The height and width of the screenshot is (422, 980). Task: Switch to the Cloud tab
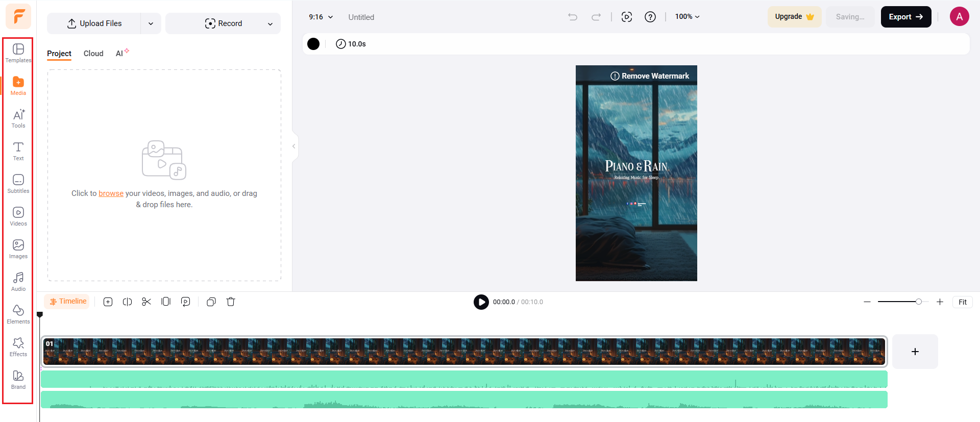[x=93, y=54]
